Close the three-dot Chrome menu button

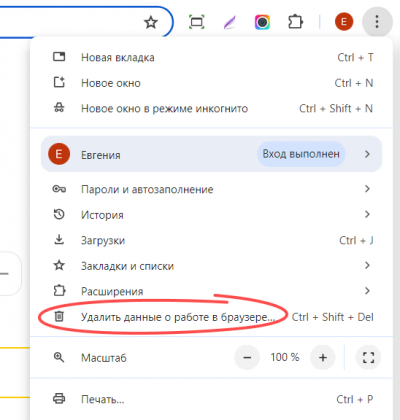pos(377,22)
